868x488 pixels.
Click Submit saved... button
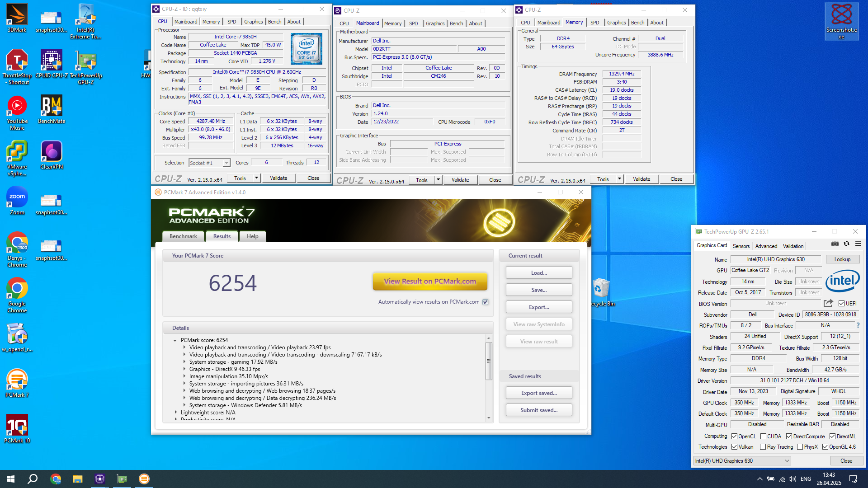point(539,410)
